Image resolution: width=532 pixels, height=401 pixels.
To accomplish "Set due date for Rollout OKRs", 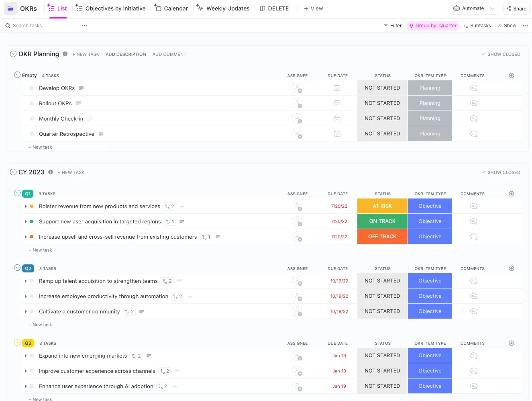I will pos(337,103).
